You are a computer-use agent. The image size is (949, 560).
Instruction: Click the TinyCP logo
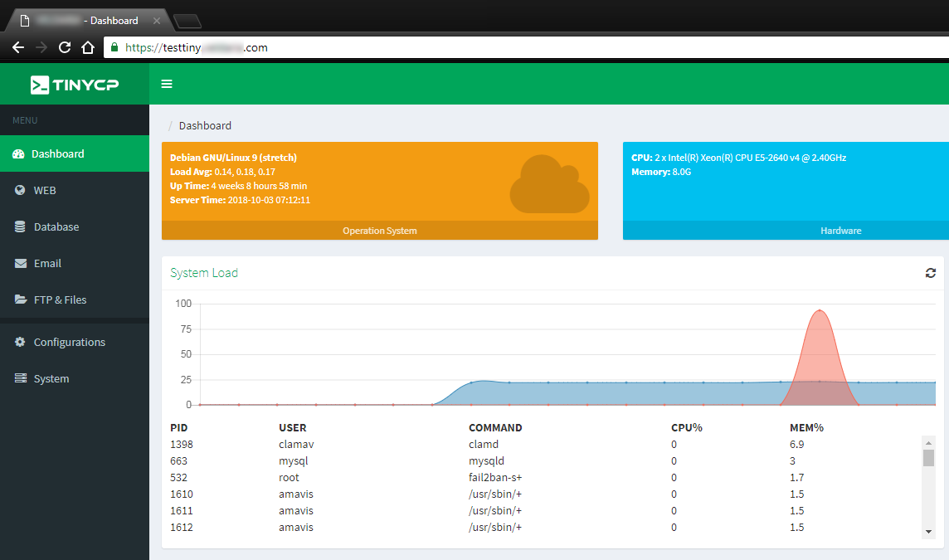(x=75, y=85)
